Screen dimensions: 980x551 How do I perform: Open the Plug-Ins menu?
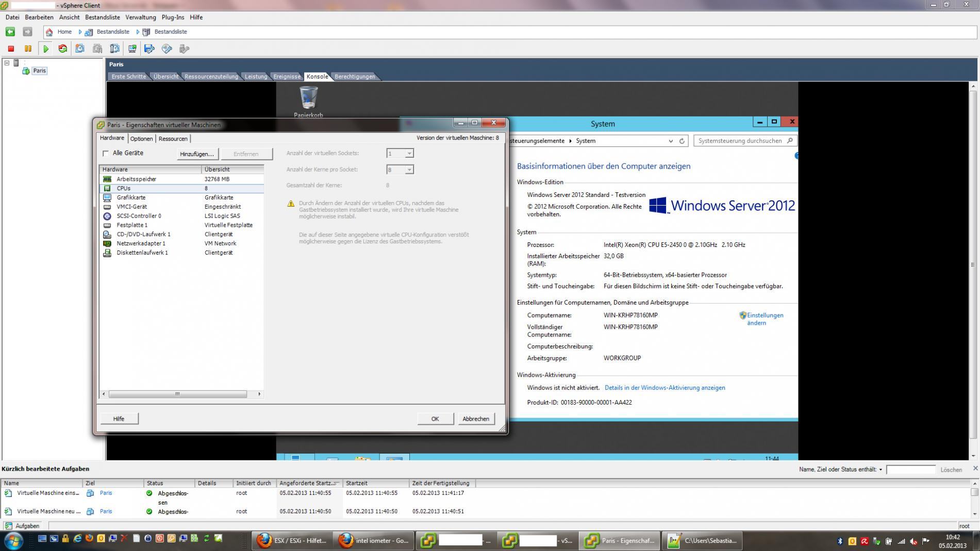point(173,17)
